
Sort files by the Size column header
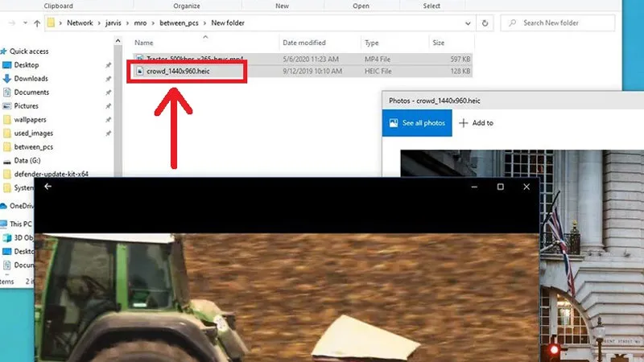[x=438, y=43]
